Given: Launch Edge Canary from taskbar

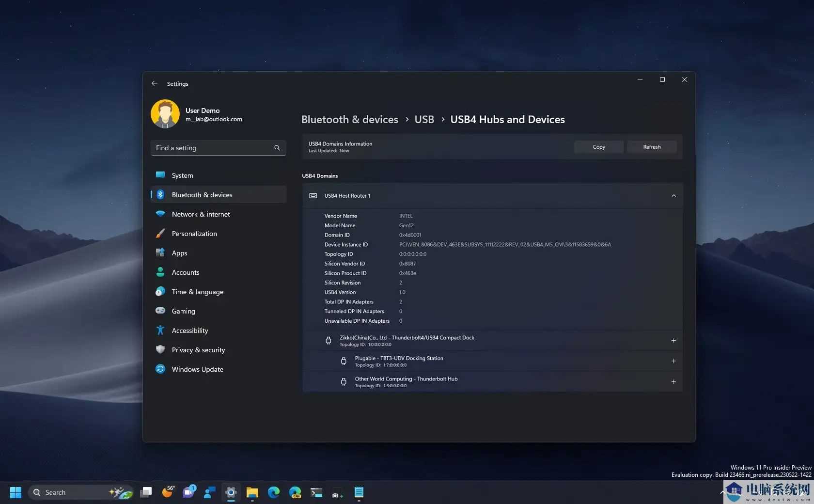Looking at the screenshot, I should (x=295, y=492).
